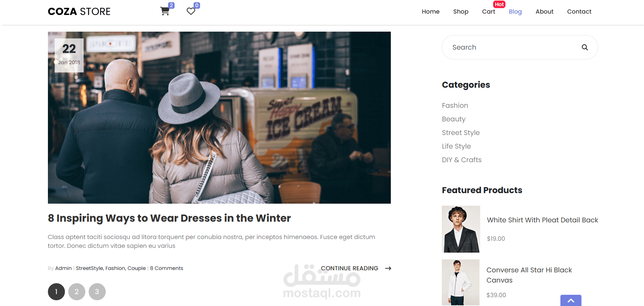Select the Life Style category
The image size is (644, 306).
pos(456,146)
